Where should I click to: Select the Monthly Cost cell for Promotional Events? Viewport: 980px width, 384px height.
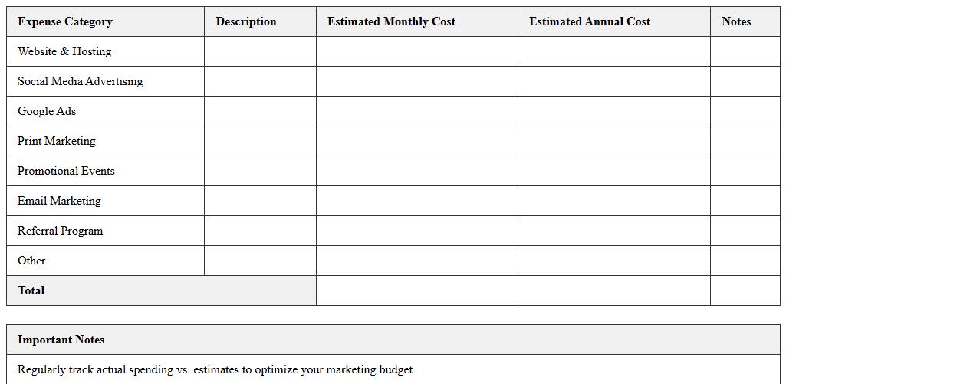pos(416,171)
